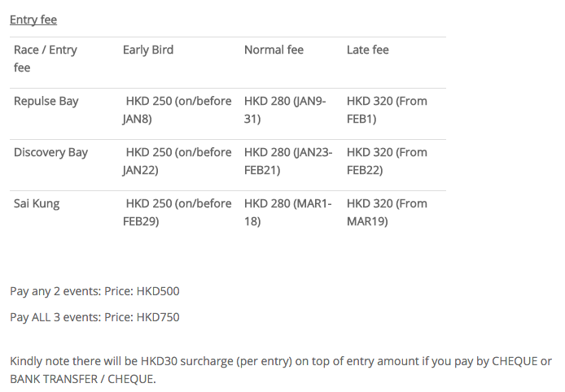Select the Discovery Bay row label
The image size is (565, 392).
(x=50, y=153)
